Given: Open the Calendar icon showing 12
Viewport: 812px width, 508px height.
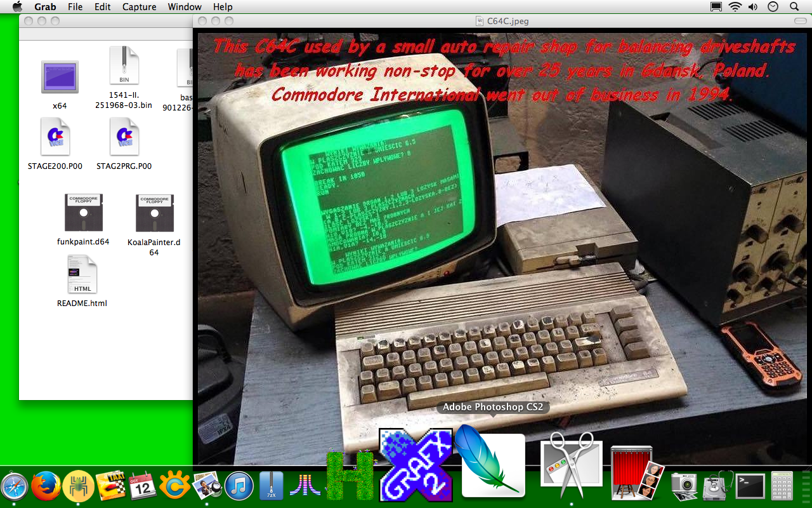Looking at the screenshot, I should tap(143, 486).
